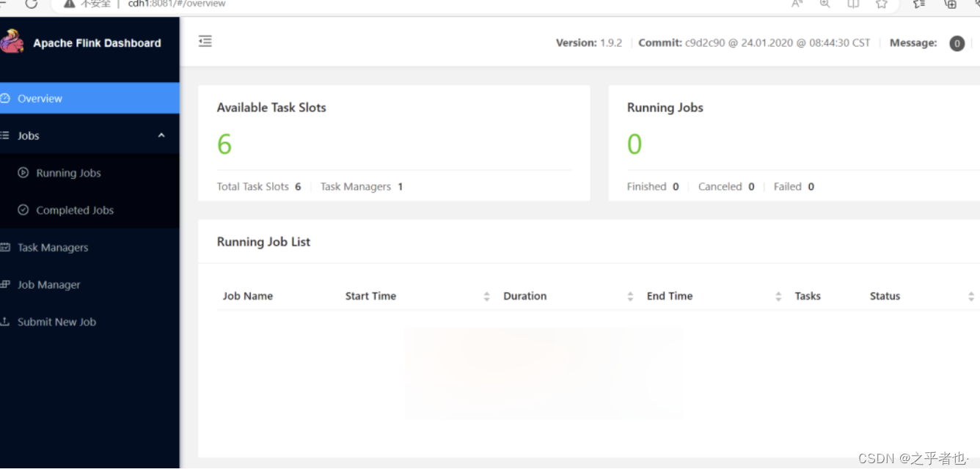Click the Running Job List heading
The width and height of the screenshot is (980, 472).
(x=263, y=242)
